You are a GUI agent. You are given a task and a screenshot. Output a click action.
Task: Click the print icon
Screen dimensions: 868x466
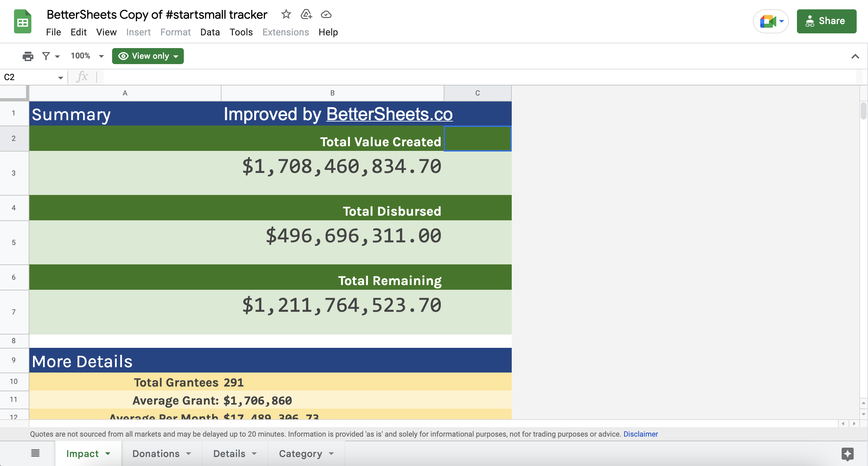point(28,56)
